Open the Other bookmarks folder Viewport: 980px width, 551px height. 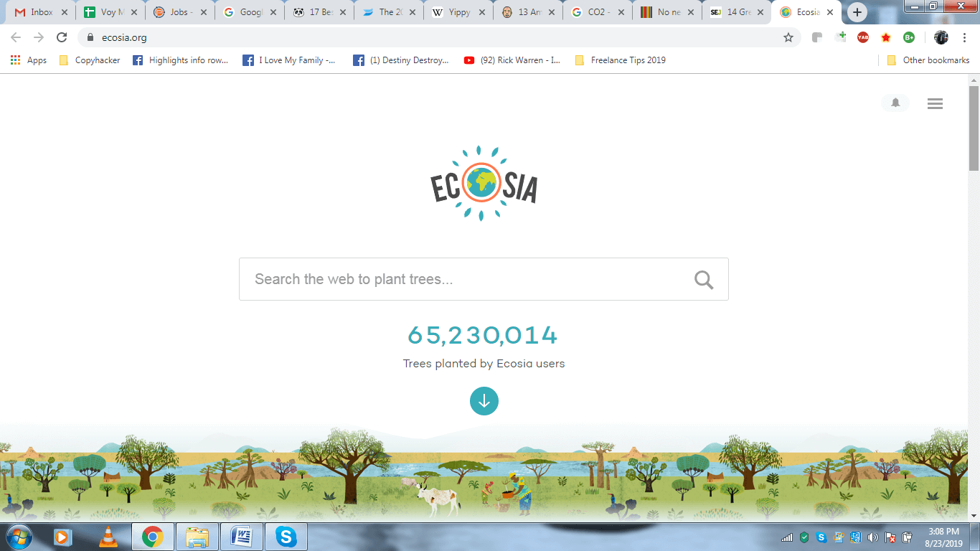[928, 60]
